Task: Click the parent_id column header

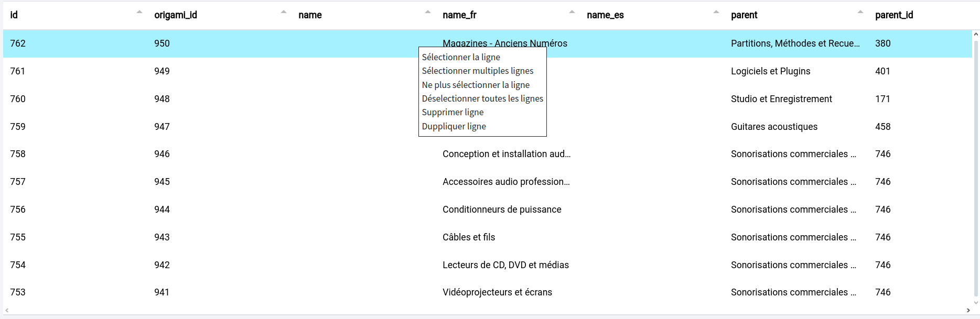Action: [894, 15]
